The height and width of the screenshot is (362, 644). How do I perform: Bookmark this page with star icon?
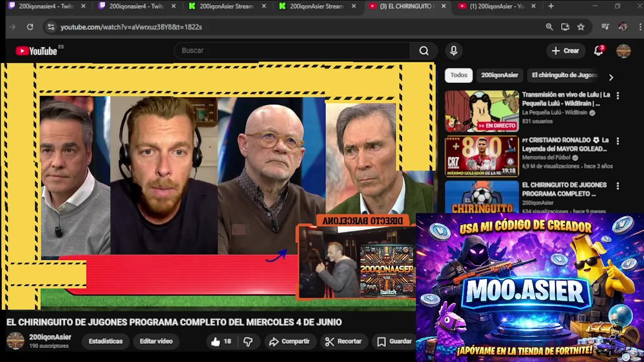click(581, 27)
